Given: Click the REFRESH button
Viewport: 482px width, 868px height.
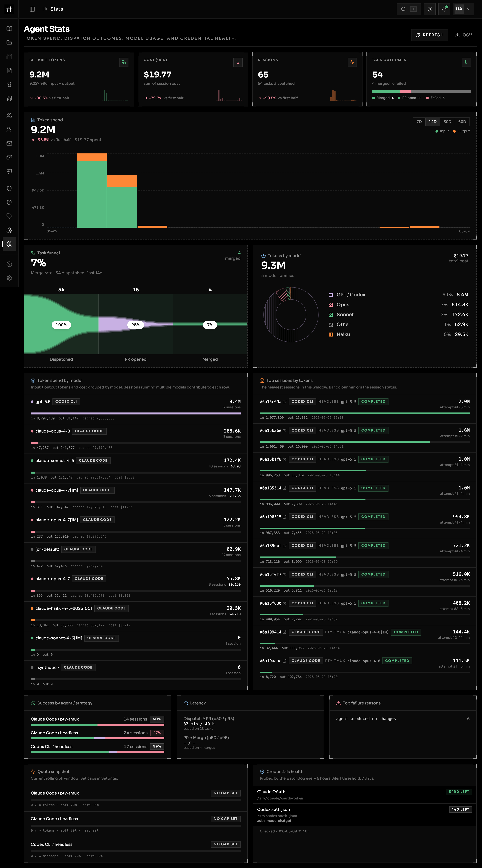Looking at the screenshot, I should [429, 35].
